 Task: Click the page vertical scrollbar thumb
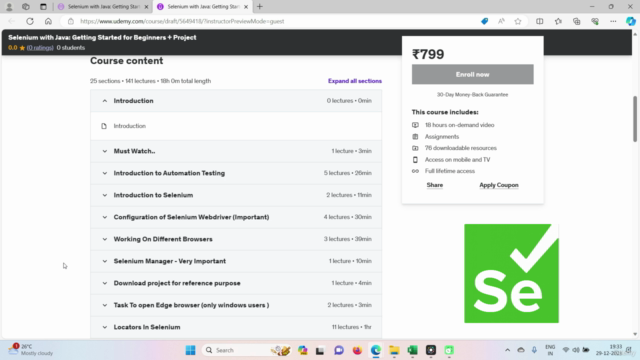[635, 119]
